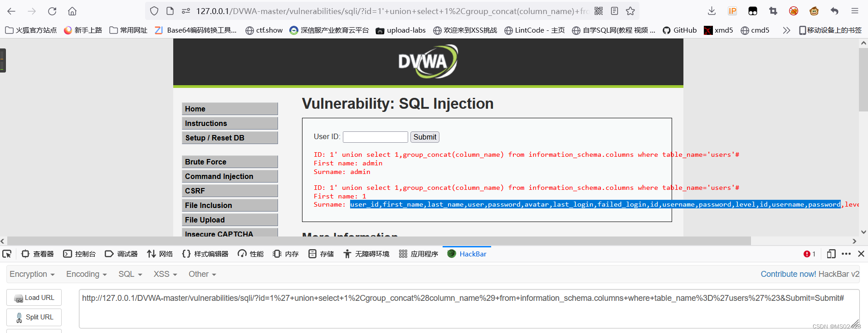Viewport: 868px width, 333px height.
Task: Switch to the 样式编辑器 style editor tab
Action: (x=205, y=254)
